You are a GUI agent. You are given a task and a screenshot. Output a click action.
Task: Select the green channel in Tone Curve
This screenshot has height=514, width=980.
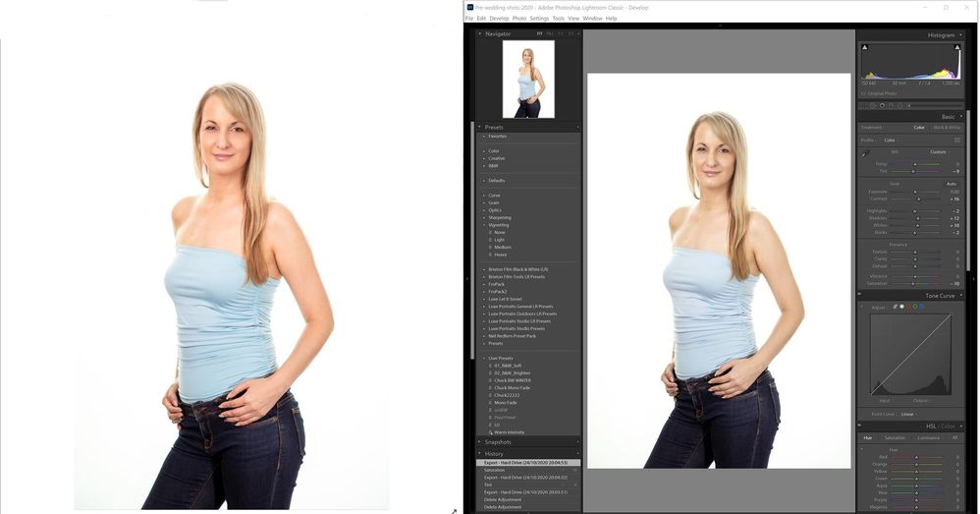point(915,307)
